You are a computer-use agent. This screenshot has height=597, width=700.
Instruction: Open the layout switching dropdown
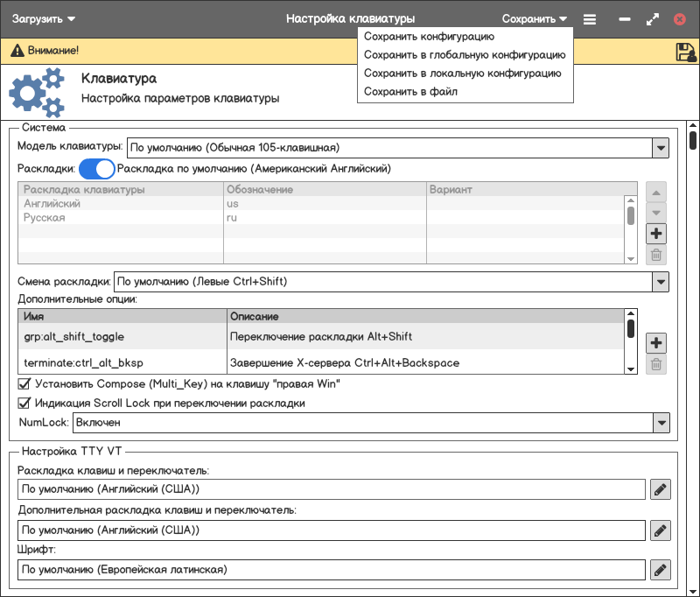point(661,282)
